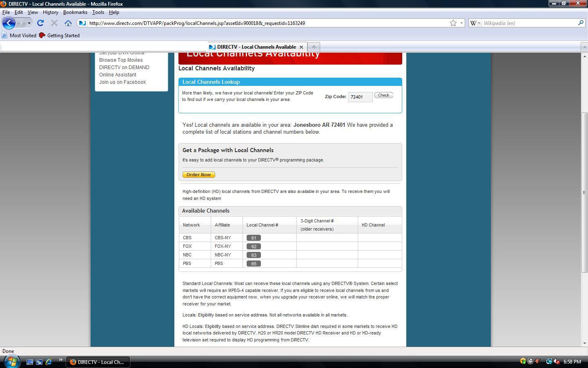Open the Online Assistant link
The image size is (588, 368).
[118, 75]
